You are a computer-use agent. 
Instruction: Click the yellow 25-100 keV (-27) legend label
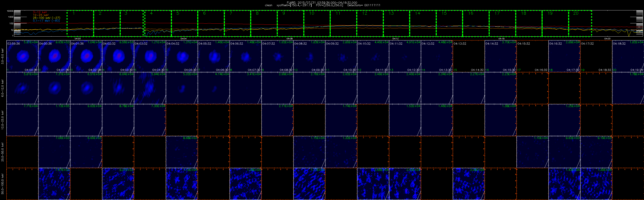[47, 18]
